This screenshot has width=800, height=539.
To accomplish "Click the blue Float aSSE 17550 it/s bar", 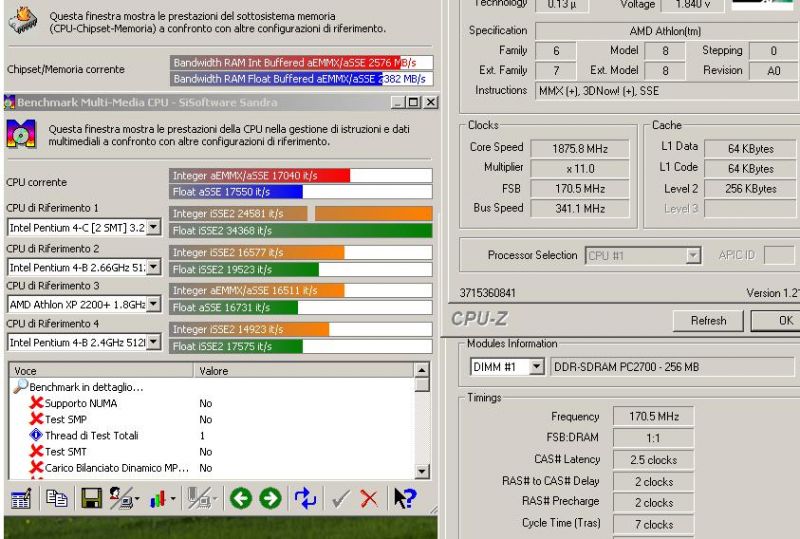I will tap(236, 192).
